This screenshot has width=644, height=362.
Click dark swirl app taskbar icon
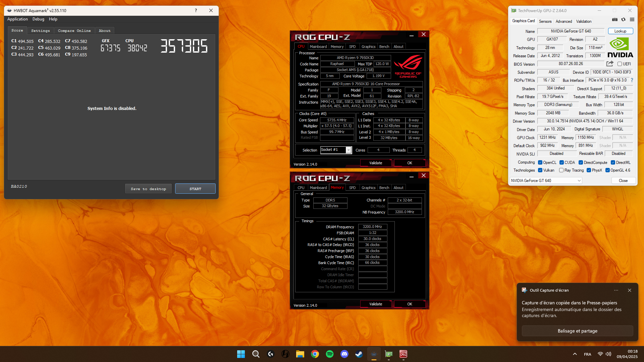[x=285, y=354]
